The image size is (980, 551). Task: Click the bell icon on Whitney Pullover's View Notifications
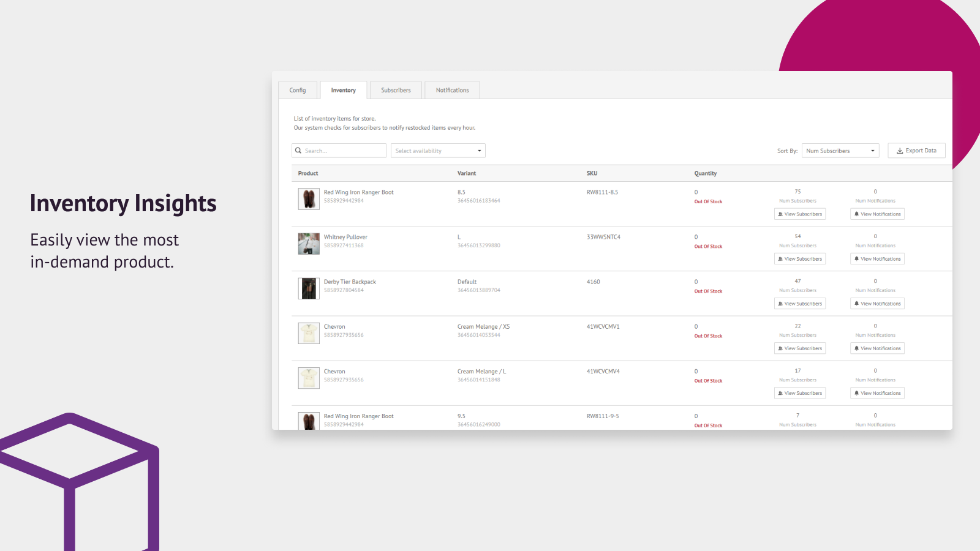point(856,258)
